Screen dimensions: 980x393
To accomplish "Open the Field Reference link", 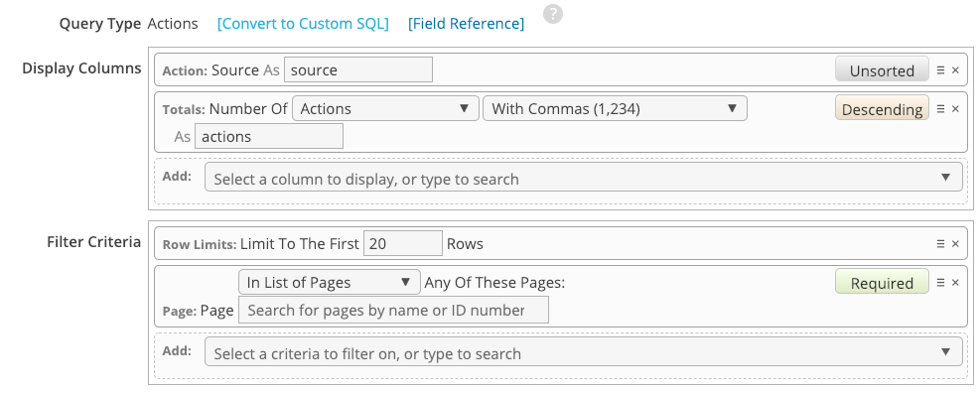I will tap(467, 24).
